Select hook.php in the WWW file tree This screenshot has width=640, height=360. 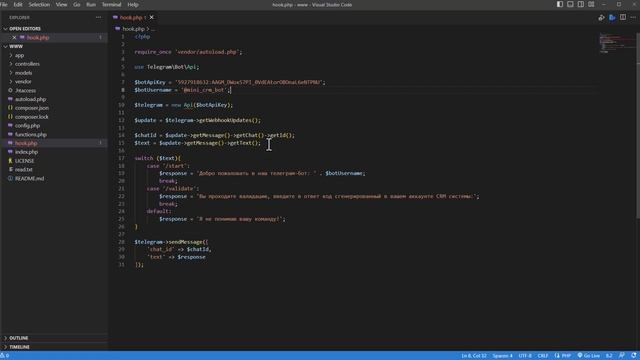[x=26, y=143]
